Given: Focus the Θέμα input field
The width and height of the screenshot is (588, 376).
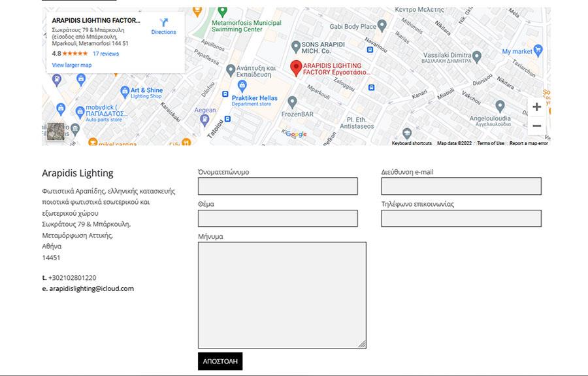Looking at the screenshot, I should click(x=278, y=218).
